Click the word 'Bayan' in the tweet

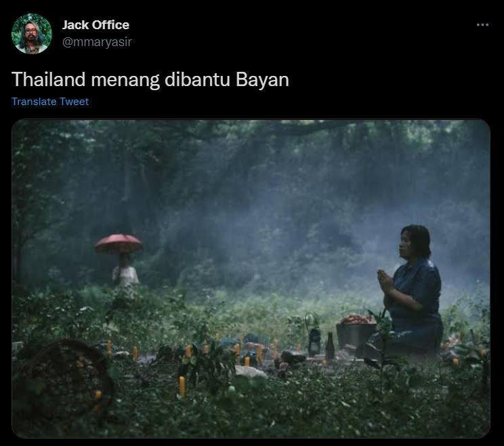point(262,80)
